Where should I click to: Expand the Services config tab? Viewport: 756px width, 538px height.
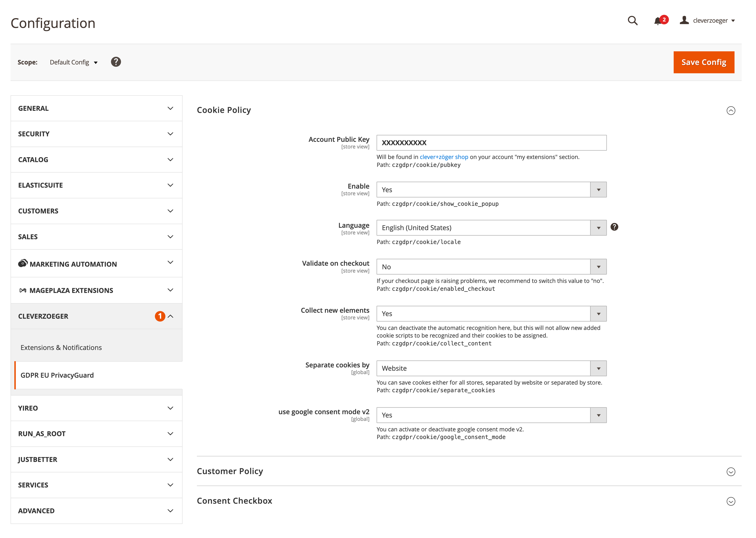[x=96, y=485]
